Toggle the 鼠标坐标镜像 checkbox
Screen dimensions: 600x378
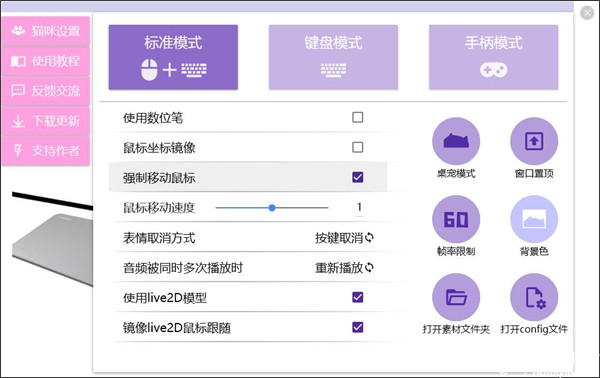(357, 147)
